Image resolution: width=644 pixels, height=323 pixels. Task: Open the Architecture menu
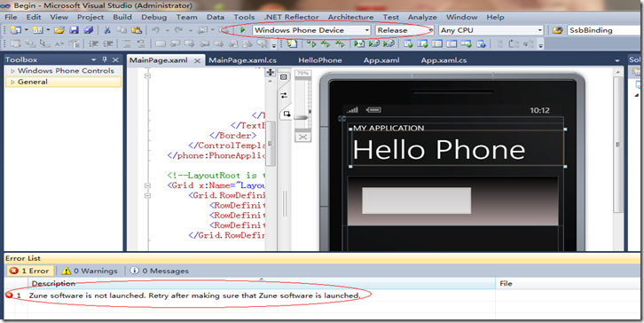pos(350,17)
